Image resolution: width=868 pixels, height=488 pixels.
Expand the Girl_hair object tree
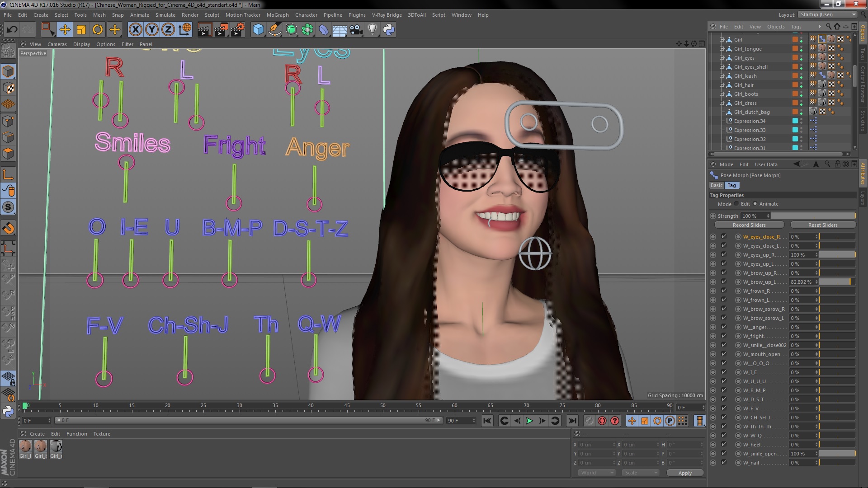[x=722, y=85]
